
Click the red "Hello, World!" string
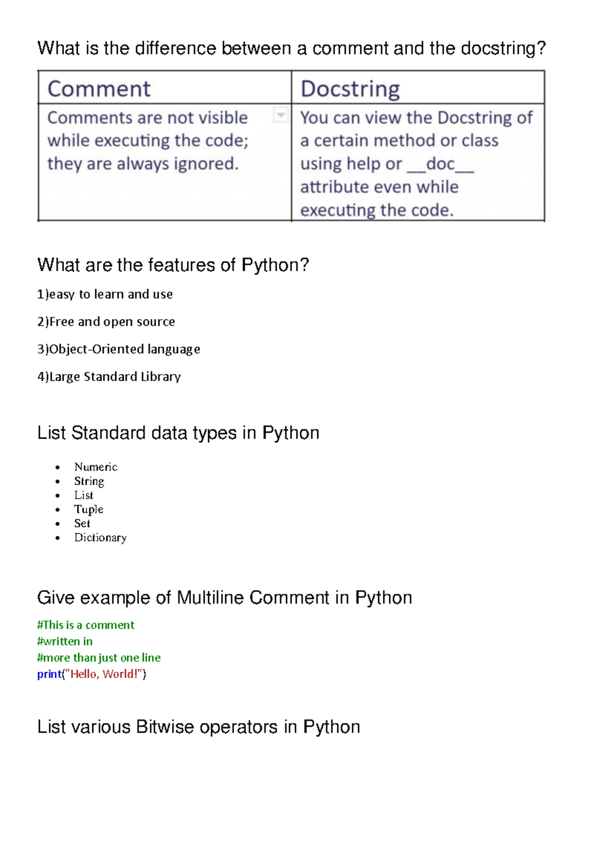pos(104,674)
